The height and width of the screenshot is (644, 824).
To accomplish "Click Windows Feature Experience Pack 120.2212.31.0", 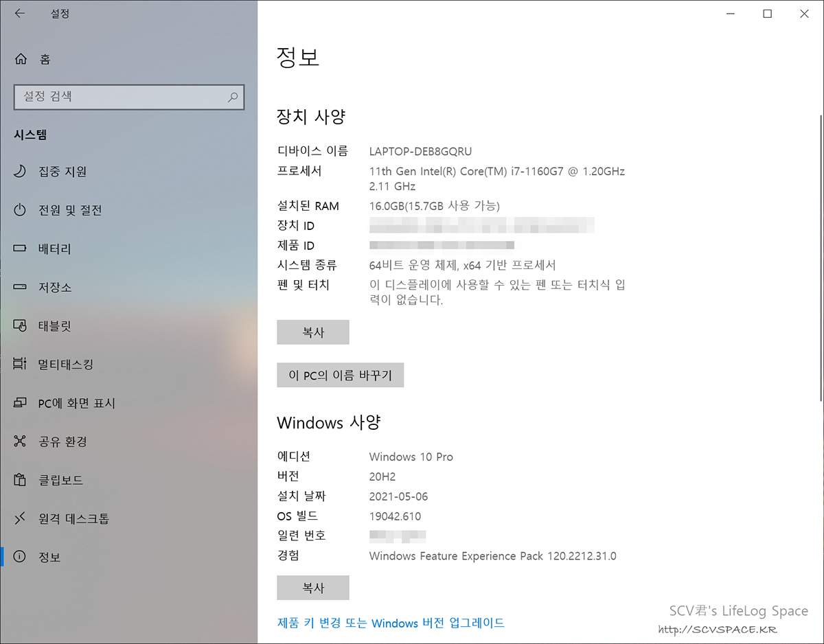I will click(x=493, y=556).
